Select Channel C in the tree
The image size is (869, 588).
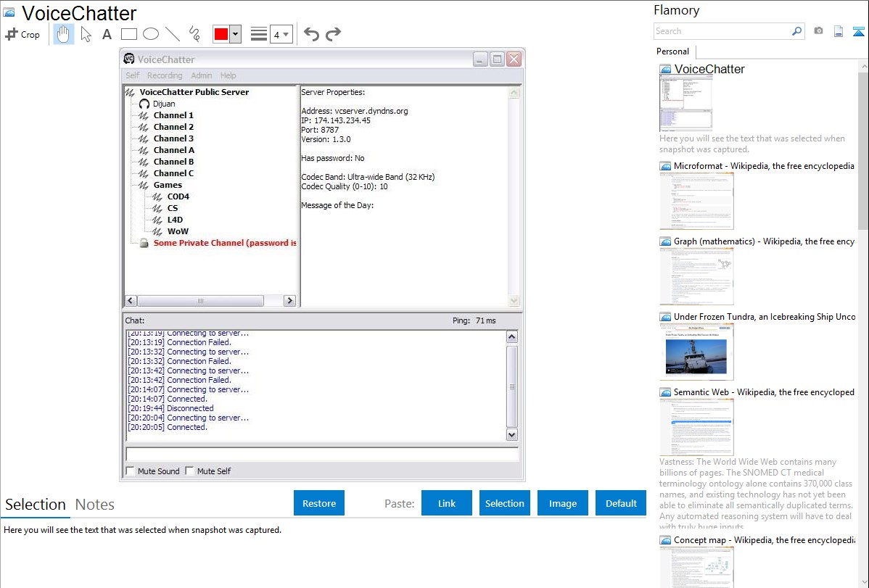(173, 173)
